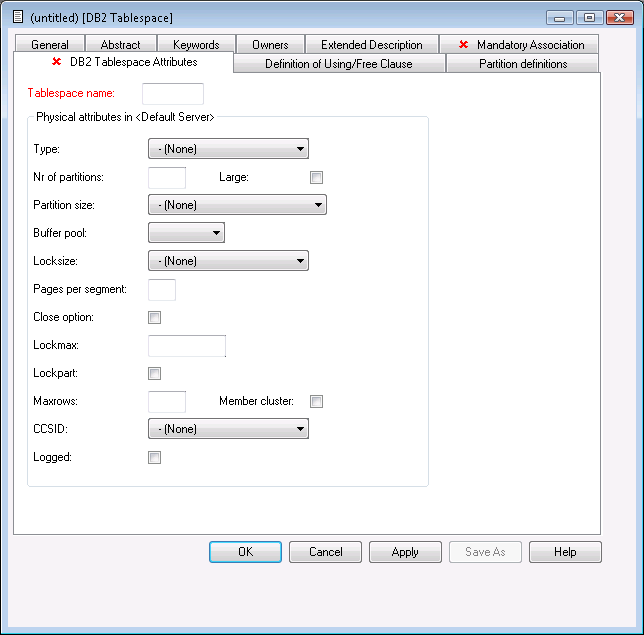Screen dimensions: 644x635
Task: Expand the Locksize dropdown
Action: 228,260
